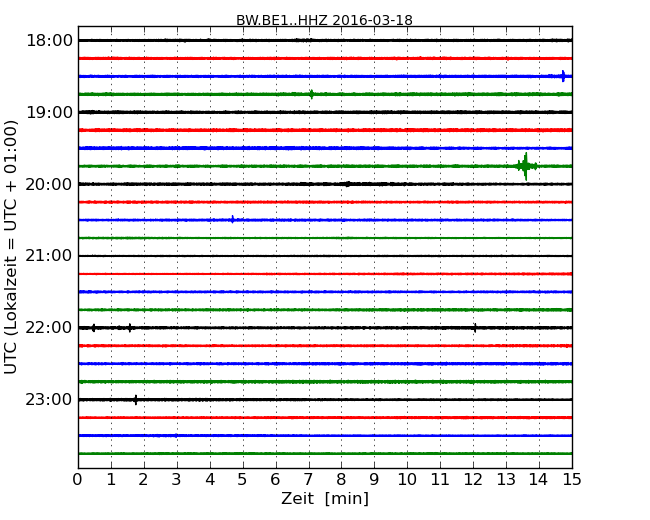Click the 22:00 time label
650x520 pixels.
pos(49,328)
